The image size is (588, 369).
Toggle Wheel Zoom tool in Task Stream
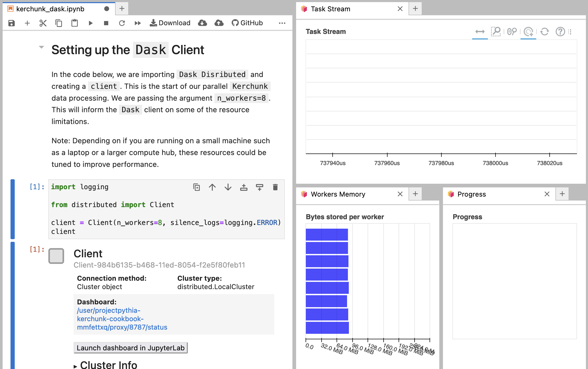point(512,32)
